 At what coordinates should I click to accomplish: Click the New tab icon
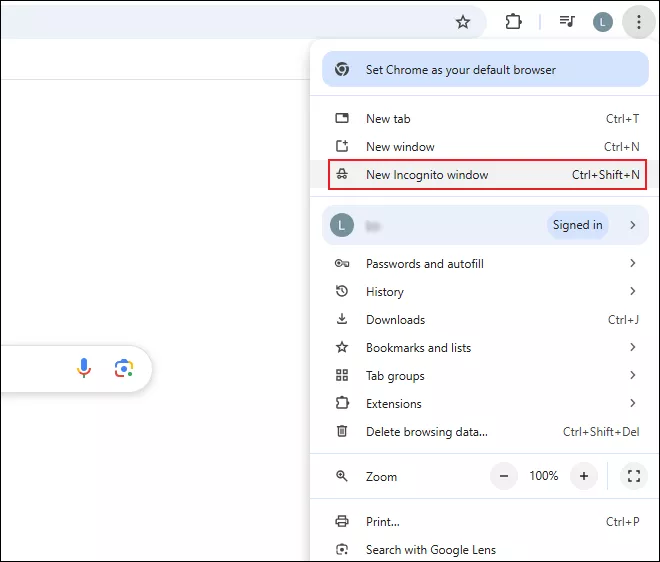point(342,118)
